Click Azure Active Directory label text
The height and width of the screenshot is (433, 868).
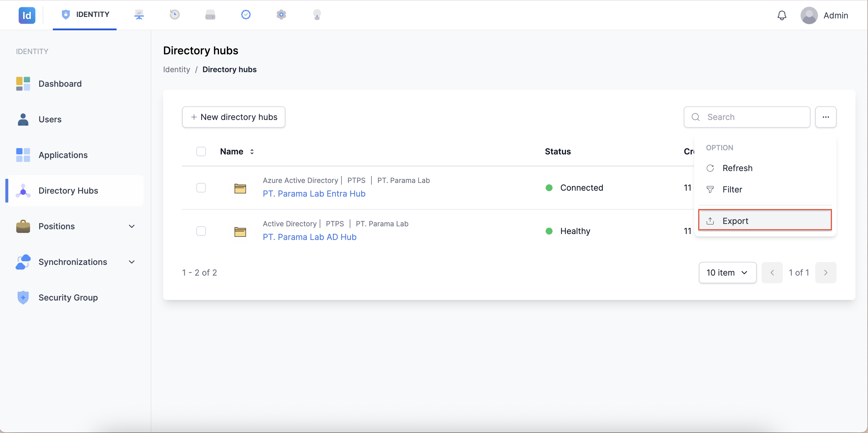(300, 181)
